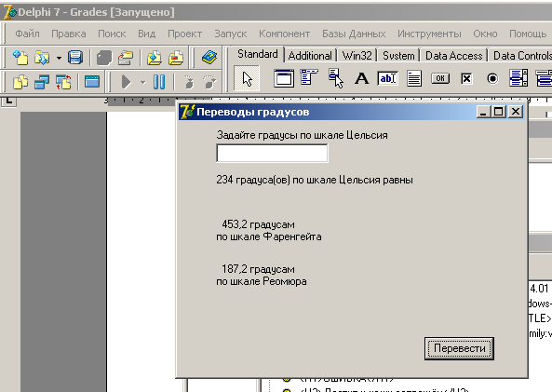Click the Run play button

tap(126, 82)
